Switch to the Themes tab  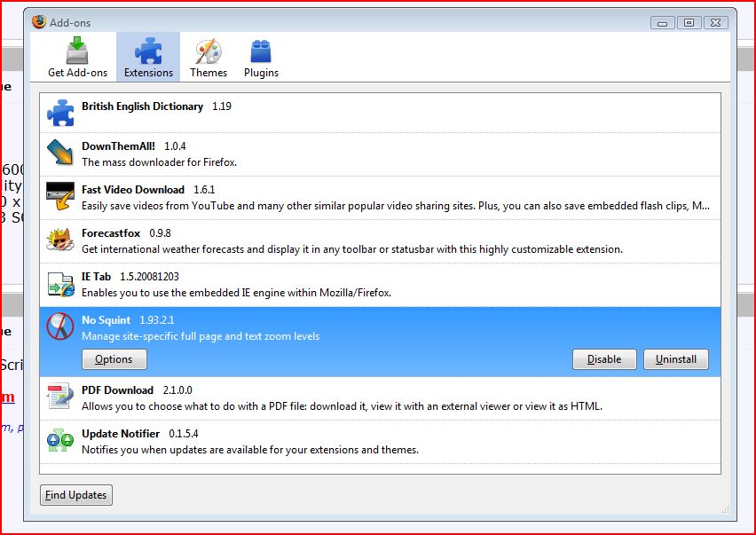tap(209, 57)
